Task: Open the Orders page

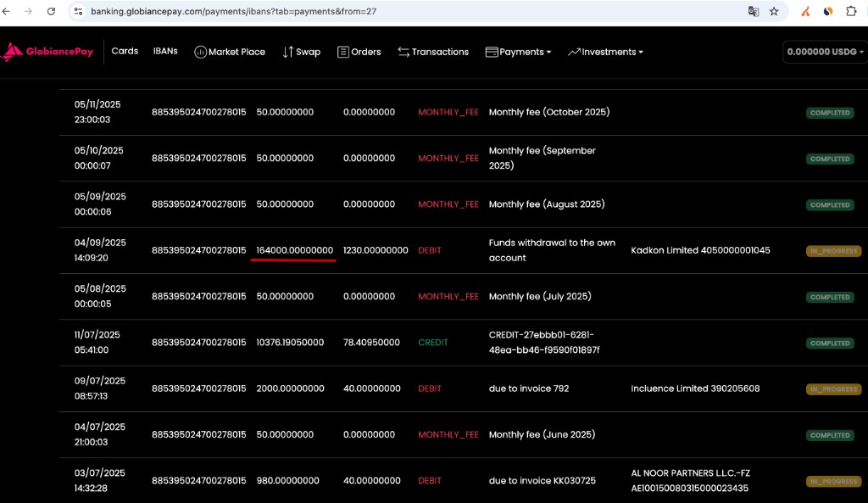Action: [x=366, y=52]
